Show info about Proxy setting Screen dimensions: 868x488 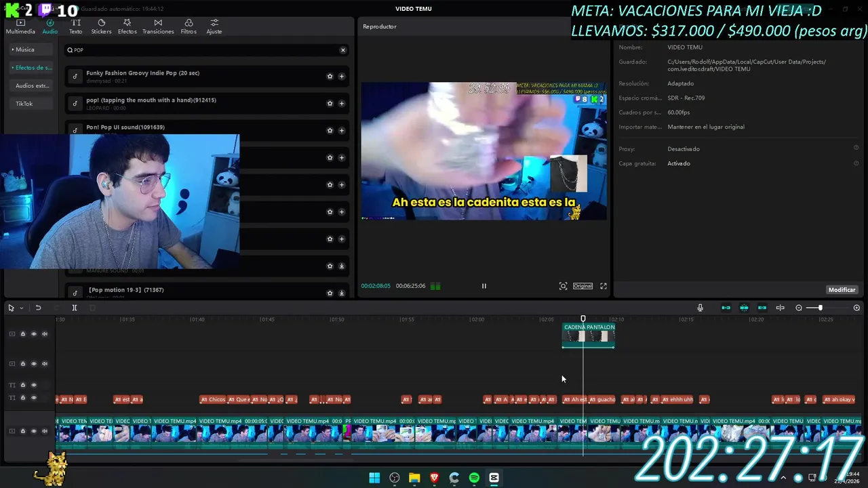pyautogui.click(x=856, y=148)
